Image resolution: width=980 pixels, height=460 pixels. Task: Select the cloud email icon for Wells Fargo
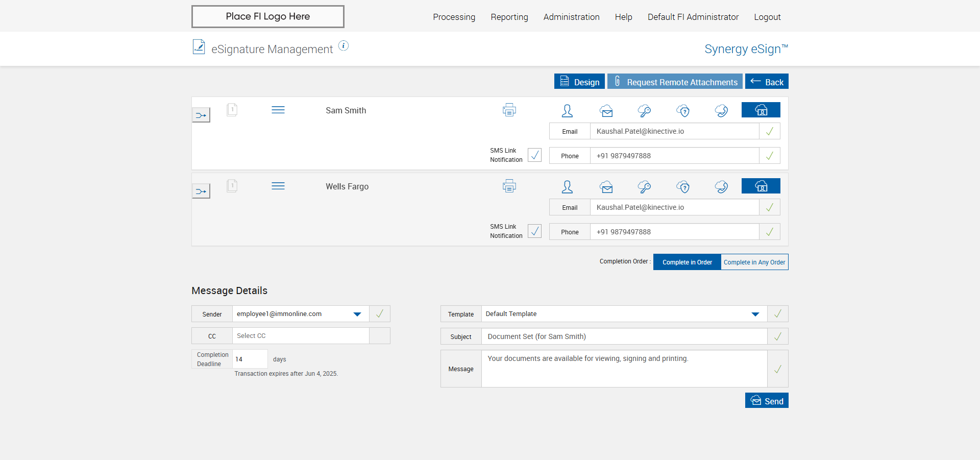point(606,187)
